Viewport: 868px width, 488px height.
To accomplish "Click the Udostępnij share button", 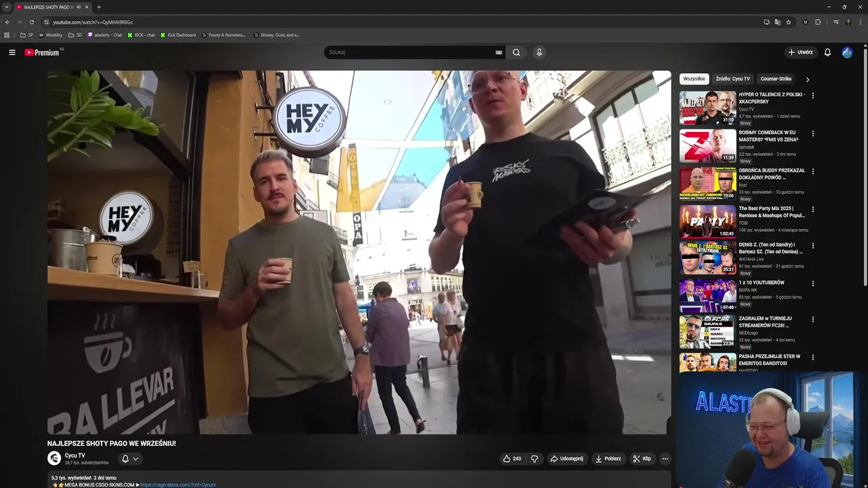I will [x=566, y=459].
